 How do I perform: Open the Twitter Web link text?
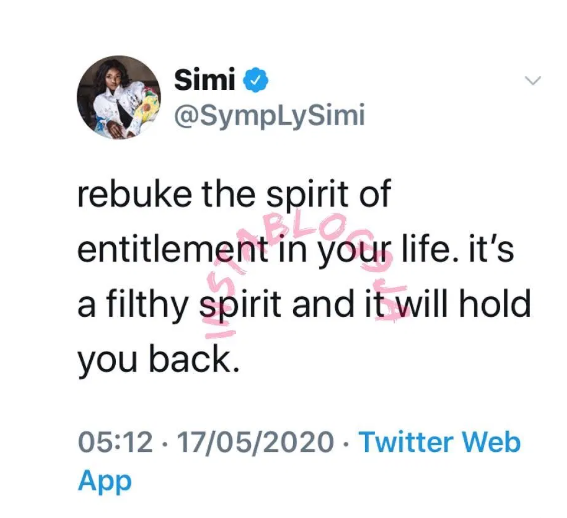(x=439, y=442)
